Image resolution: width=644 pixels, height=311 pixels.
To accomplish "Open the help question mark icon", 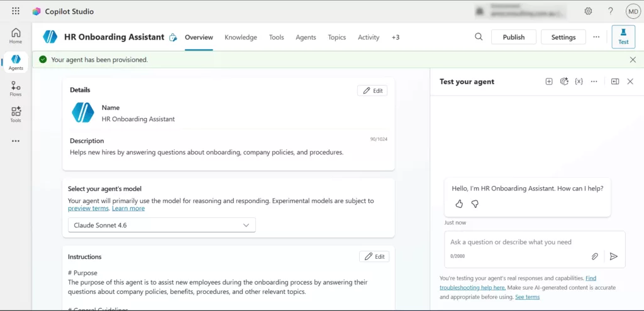I will (611, 11).
